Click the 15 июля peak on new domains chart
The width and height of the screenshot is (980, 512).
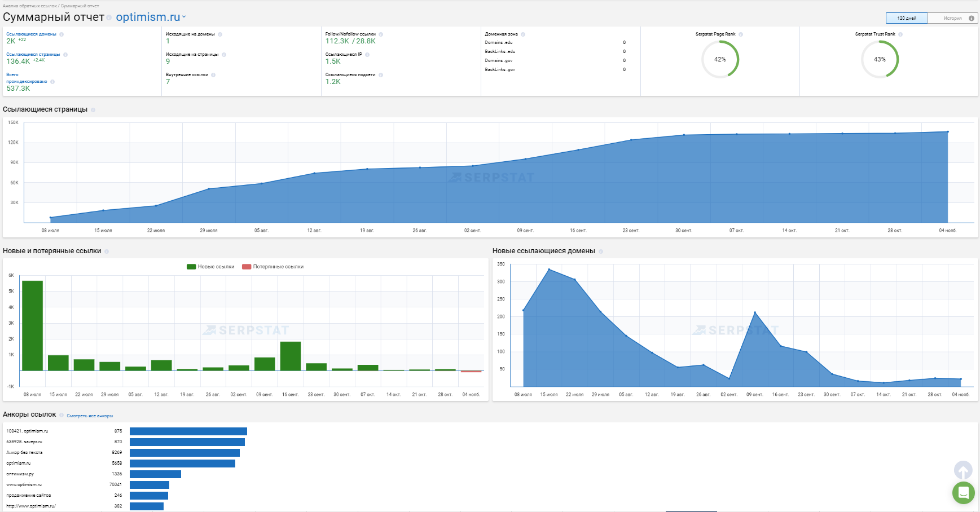point(549,270)
